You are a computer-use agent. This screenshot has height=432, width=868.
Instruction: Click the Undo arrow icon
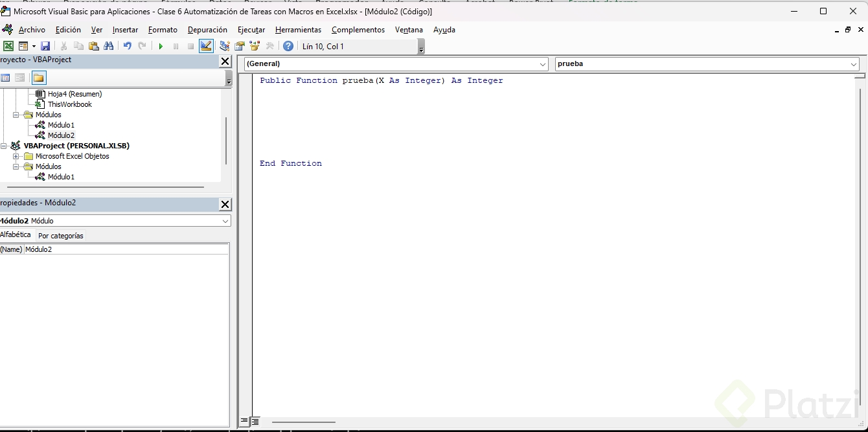pyautogui.click(x=127, y=46)
